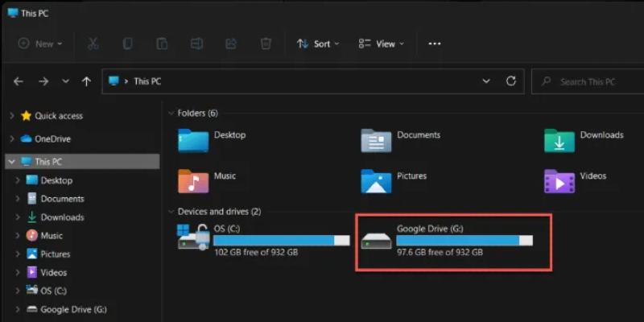This screenshot has width=644, height=322.
Task: Click the Share icon in toolbar
Action: coord(231,43)
